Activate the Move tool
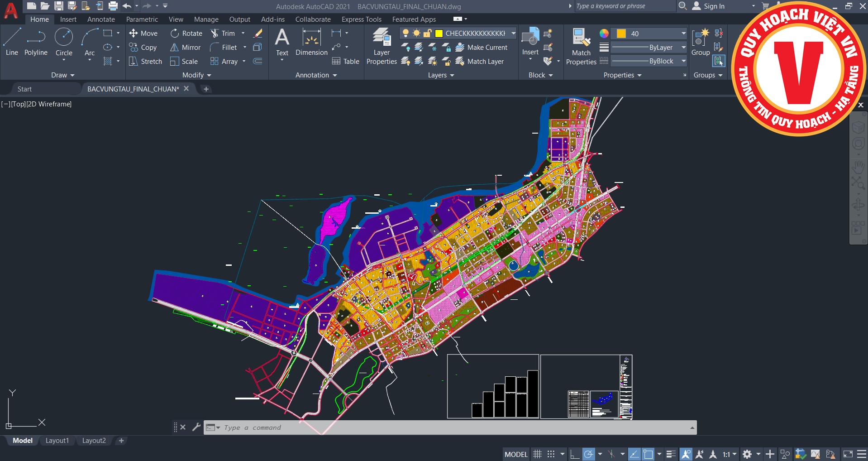The image size is (868, 461). point(143,33)
